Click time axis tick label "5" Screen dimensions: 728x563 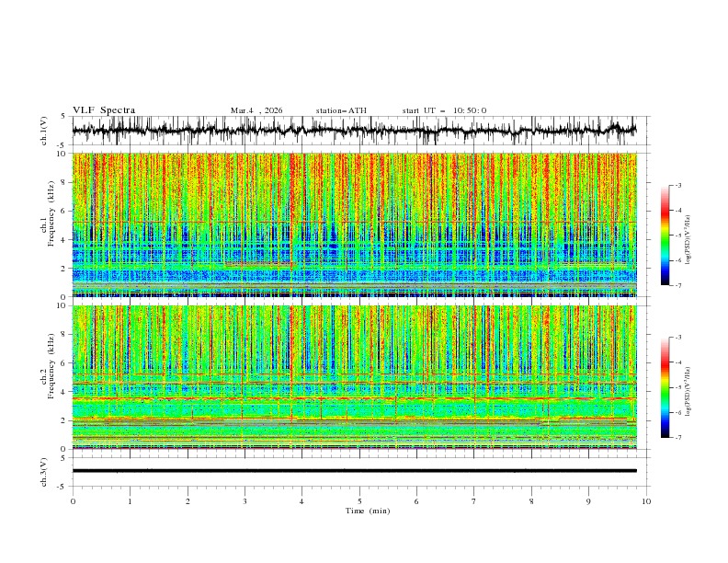pos(359,501)
